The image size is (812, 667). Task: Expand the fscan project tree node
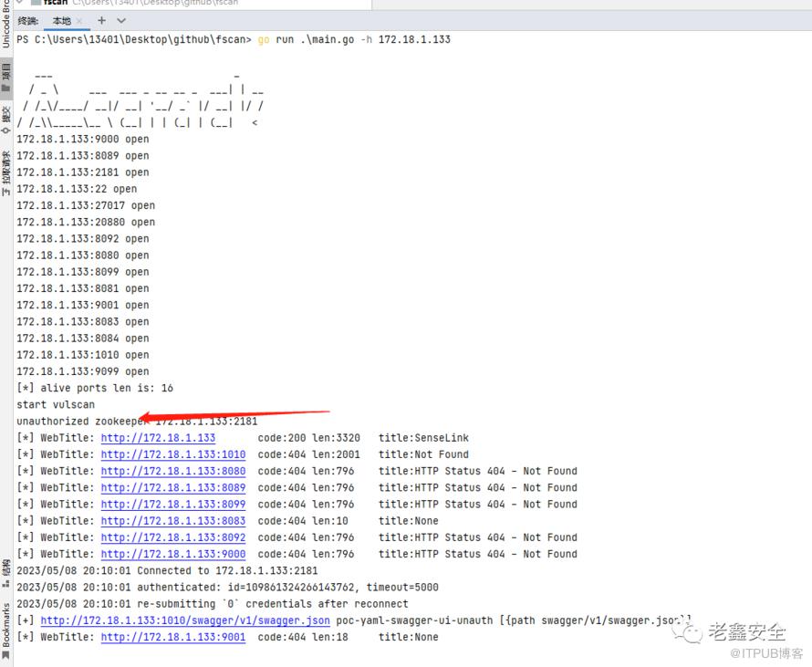[21, 3]
